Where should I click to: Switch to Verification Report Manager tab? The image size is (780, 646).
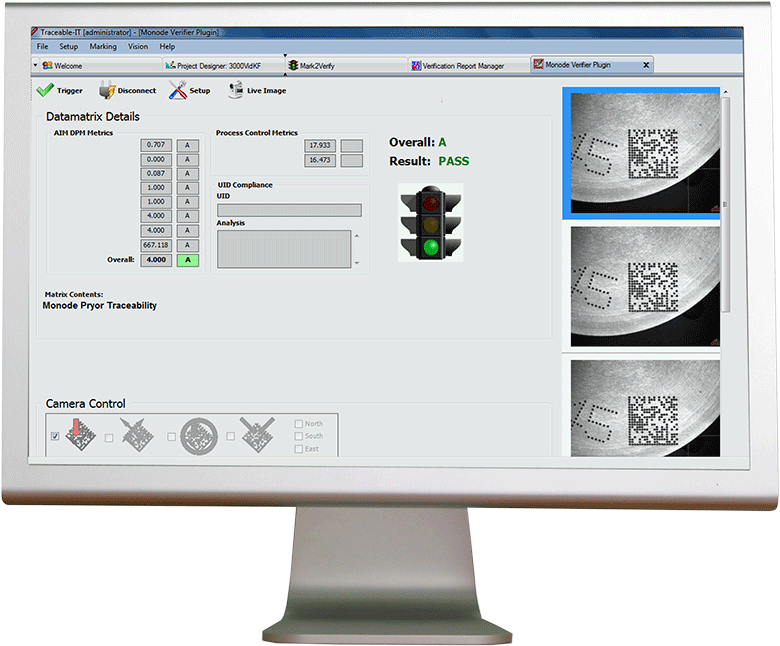pyautogui.click(x=470, y=65)
